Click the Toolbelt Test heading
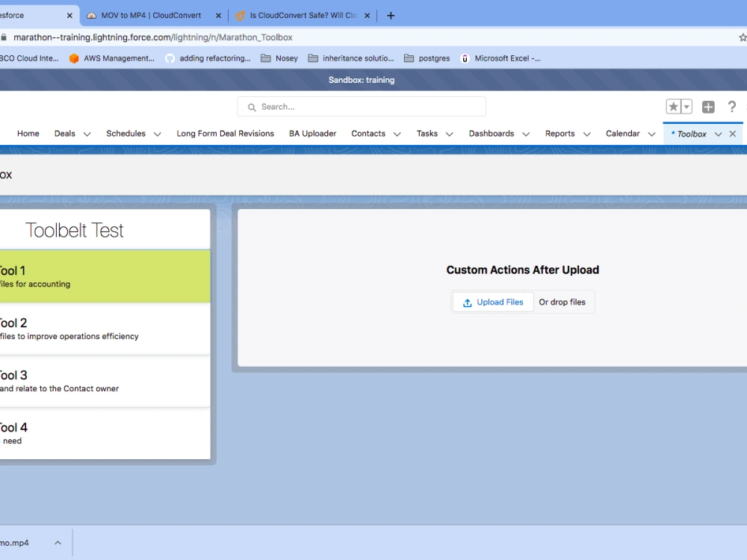Screen dimensions: 747x560 74,231
